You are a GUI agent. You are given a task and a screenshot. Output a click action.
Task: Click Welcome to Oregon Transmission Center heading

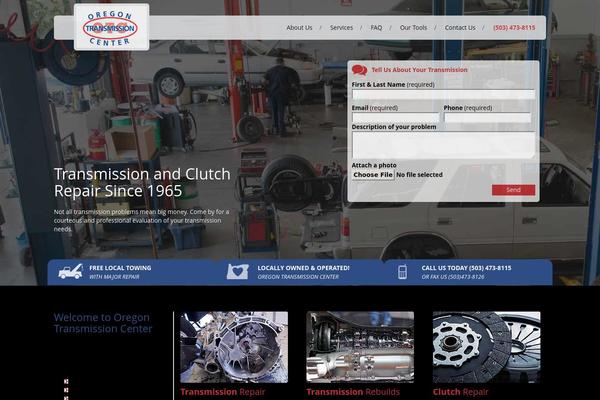point(103,323)
